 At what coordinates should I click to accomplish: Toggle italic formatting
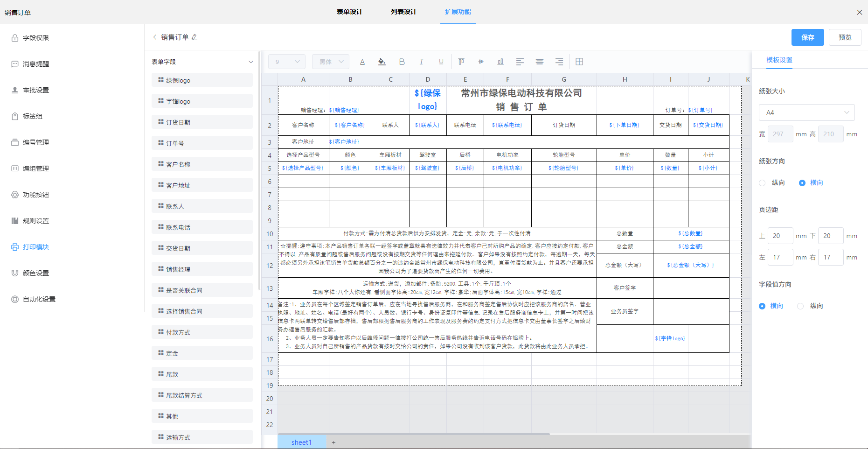[x=422, y=62]
